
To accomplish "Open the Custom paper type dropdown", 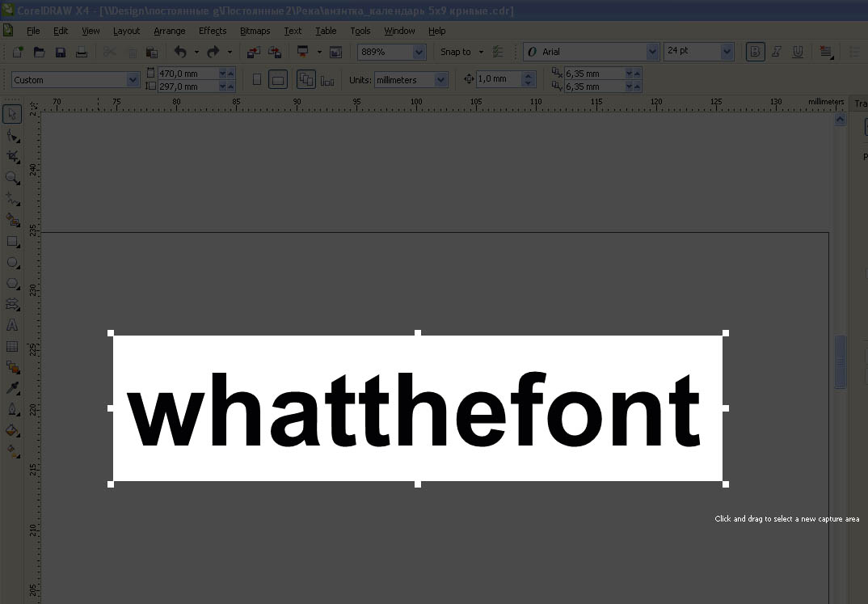I will click(133, 80).
